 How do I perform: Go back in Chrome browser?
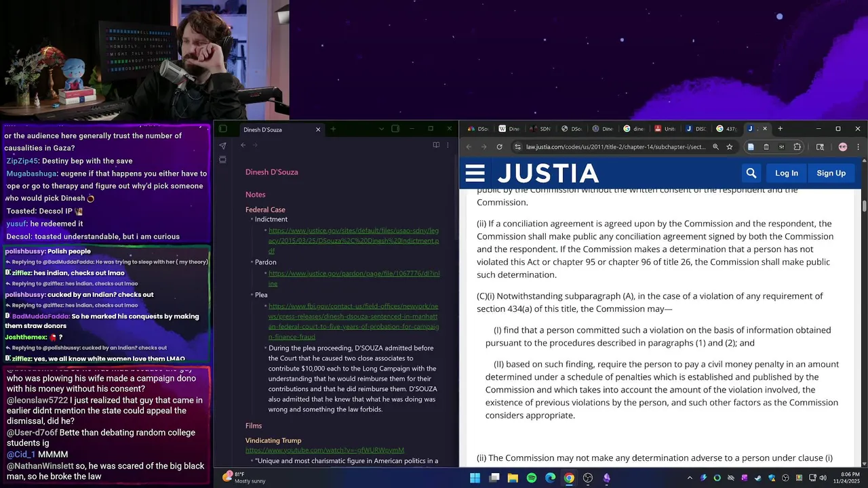point(469,146)
